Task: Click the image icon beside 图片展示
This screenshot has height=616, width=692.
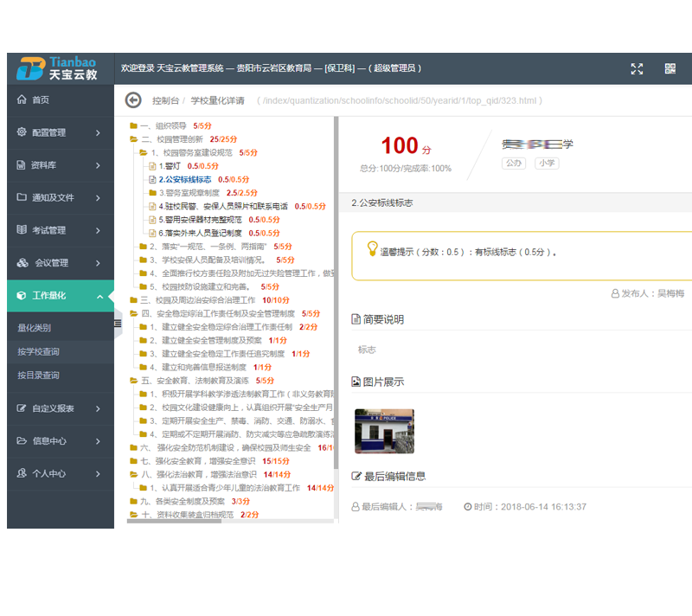Action: coord(356,382)
